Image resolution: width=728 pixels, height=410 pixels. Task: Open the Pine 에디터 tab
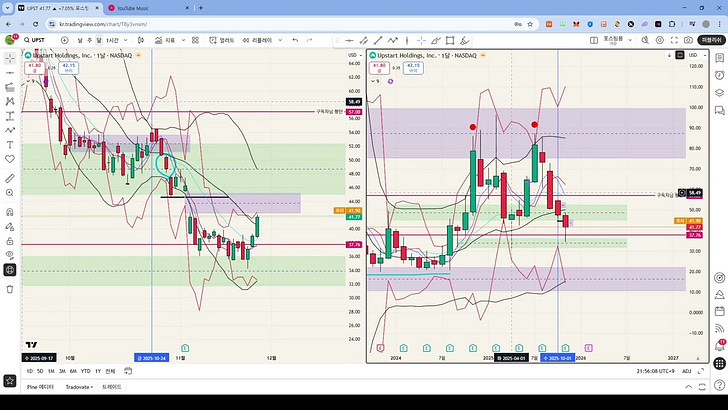40,387
